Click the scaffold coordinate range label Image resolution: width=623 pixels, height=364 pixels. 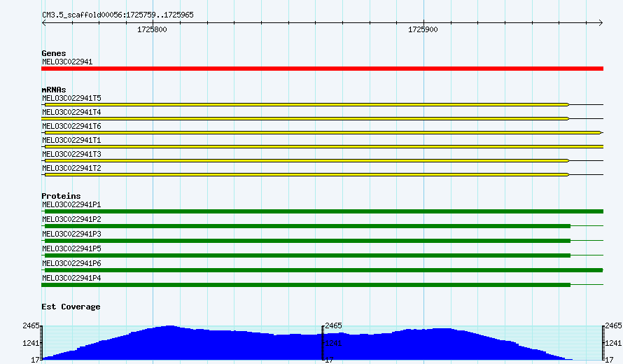coord(118,15)
